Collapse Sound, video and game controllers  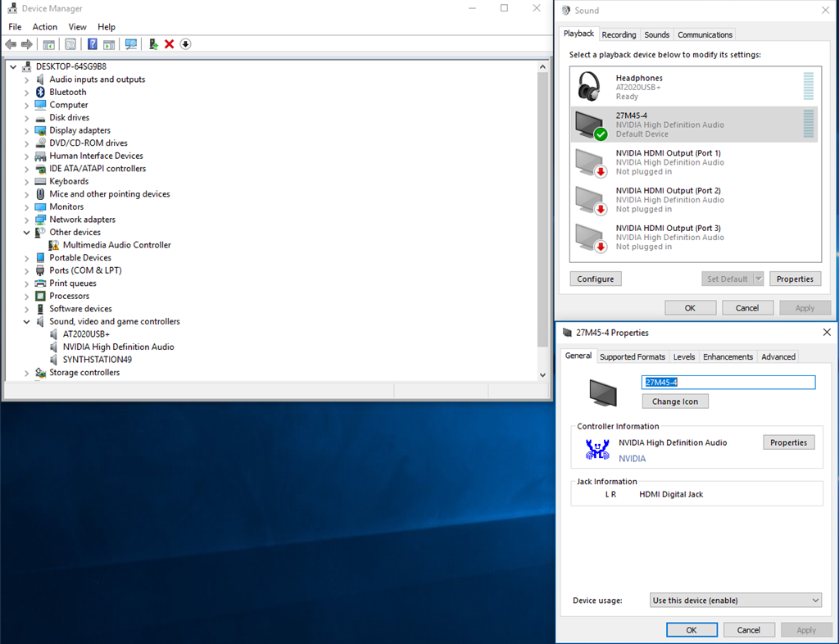point(27,322)
